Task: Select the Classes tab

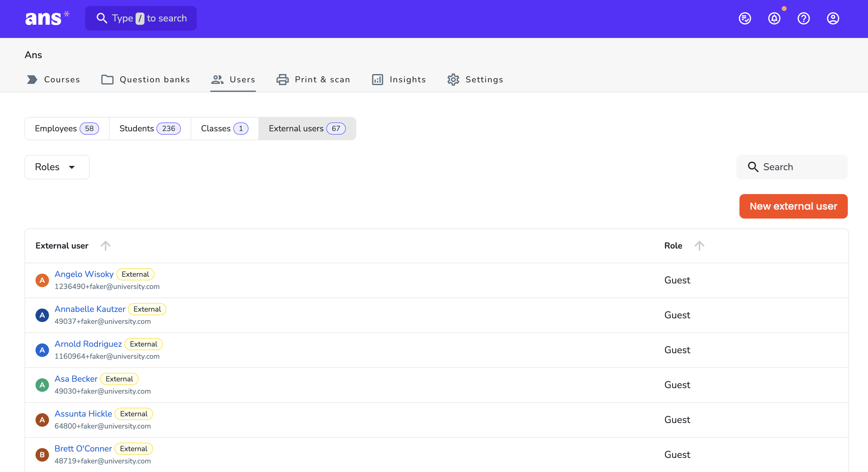Action: (x=224, y=128)
